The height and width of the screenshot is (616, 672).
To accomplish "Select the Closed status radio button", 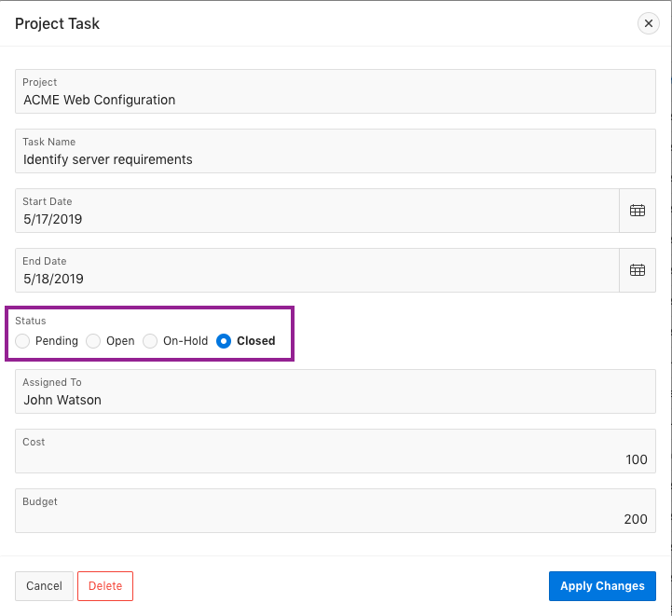I will pyautogui.click(x=224, y=341).
